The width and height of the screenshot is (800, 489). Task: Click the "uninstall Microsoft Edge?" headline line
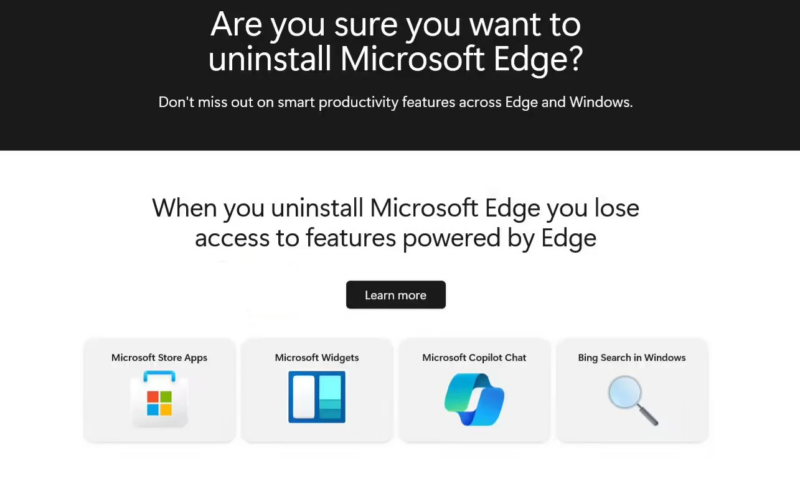395,59
